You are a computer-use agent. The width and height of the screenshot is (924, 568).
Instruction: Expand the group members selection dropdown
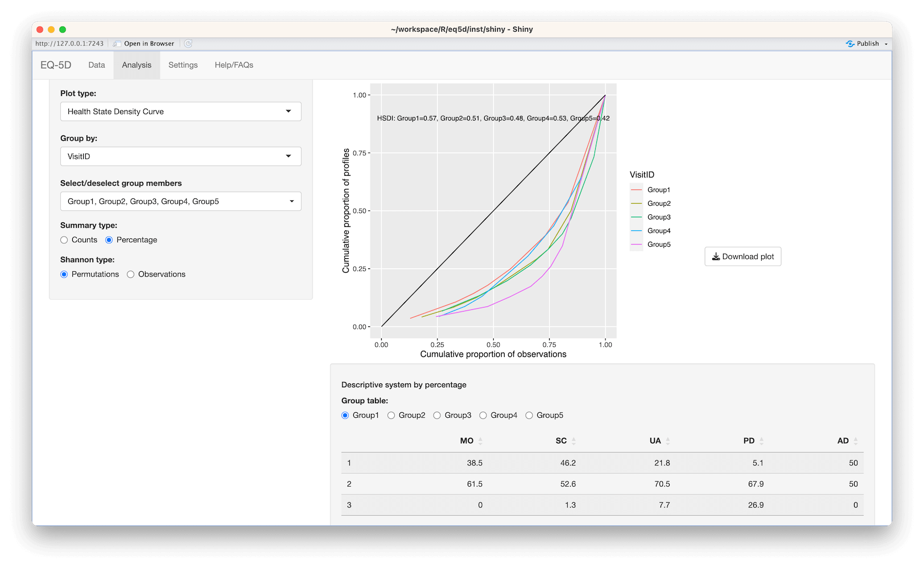180,201
